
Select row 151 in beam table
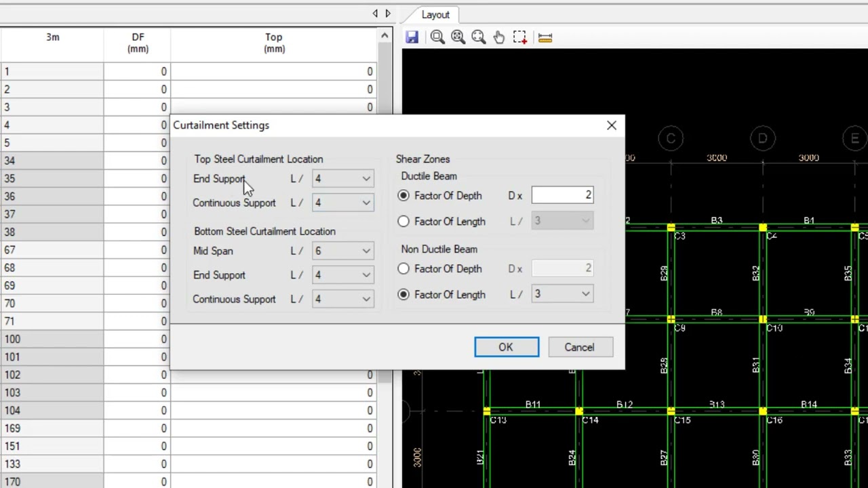click(52, 446)
